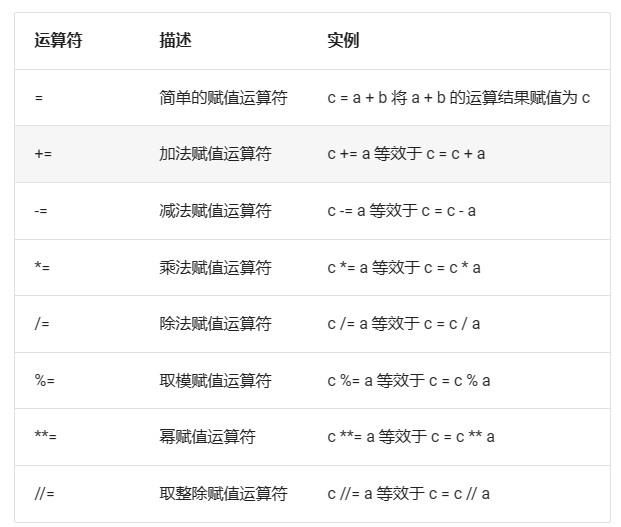Select the 除法赋值运算符 description
621x527 pixels.
215,324
